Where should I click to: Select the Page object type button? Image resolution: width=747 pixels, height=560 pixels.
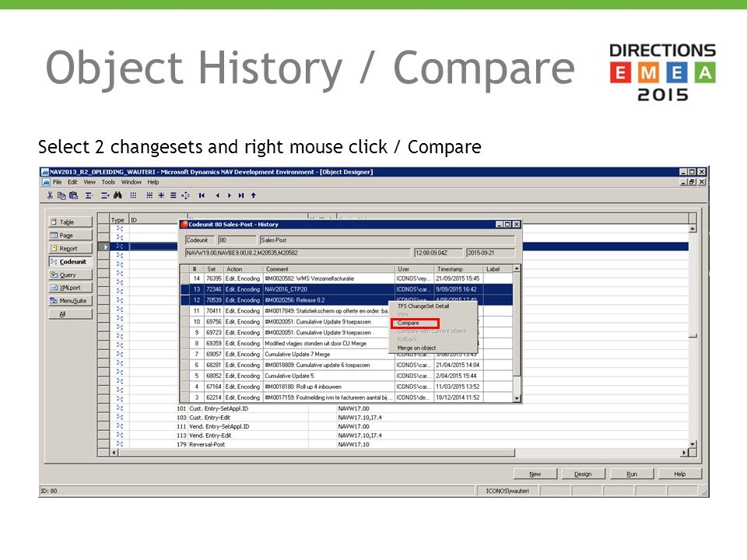tap(71, 235)
